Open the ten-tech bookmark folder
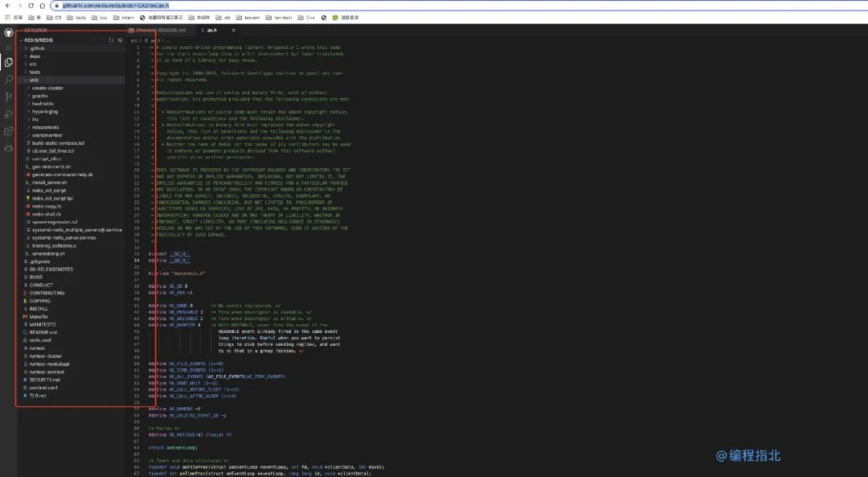Screen dimensions: 868x477 (x=279, y=18)
